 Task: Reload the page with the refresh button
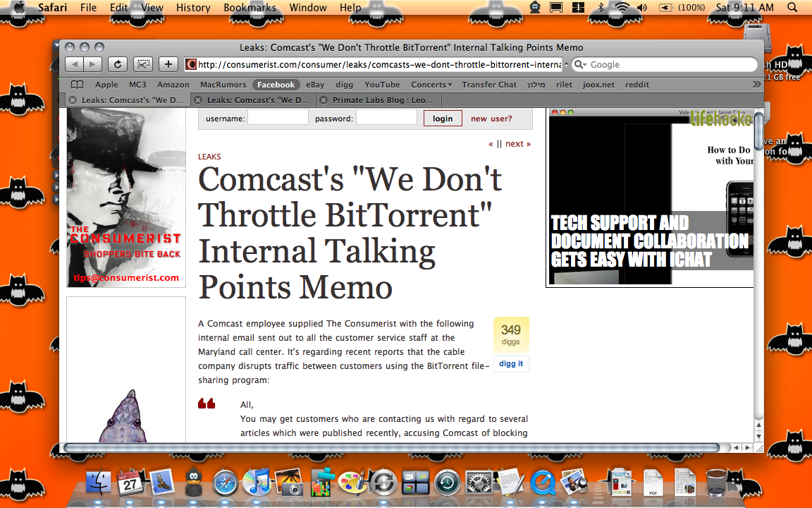pyautogui.click(x=118, y=64)
